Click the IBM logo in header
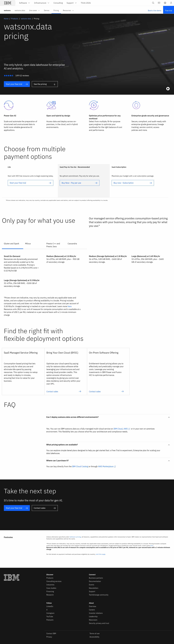 [x=7, y=3]
